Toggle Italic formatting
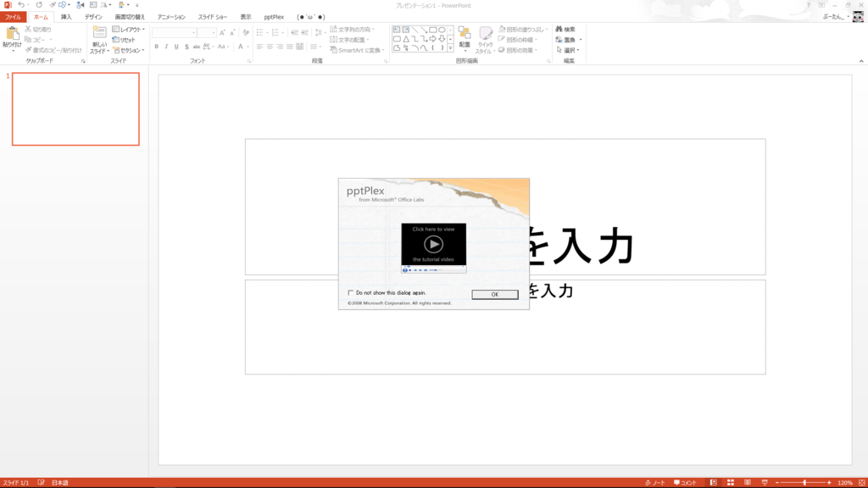 point(167,47)
